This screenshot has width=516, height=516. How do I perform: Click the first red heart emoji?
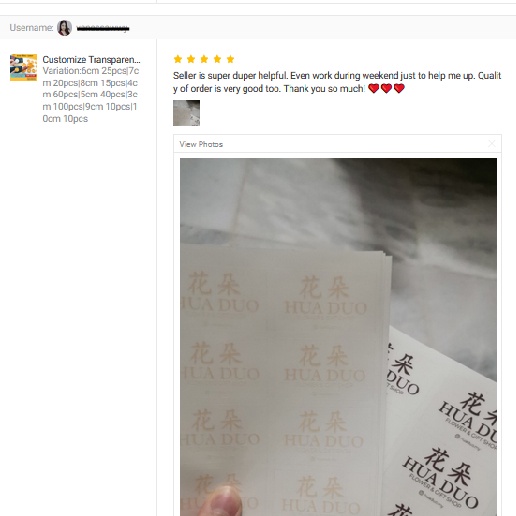click(374, 88)
